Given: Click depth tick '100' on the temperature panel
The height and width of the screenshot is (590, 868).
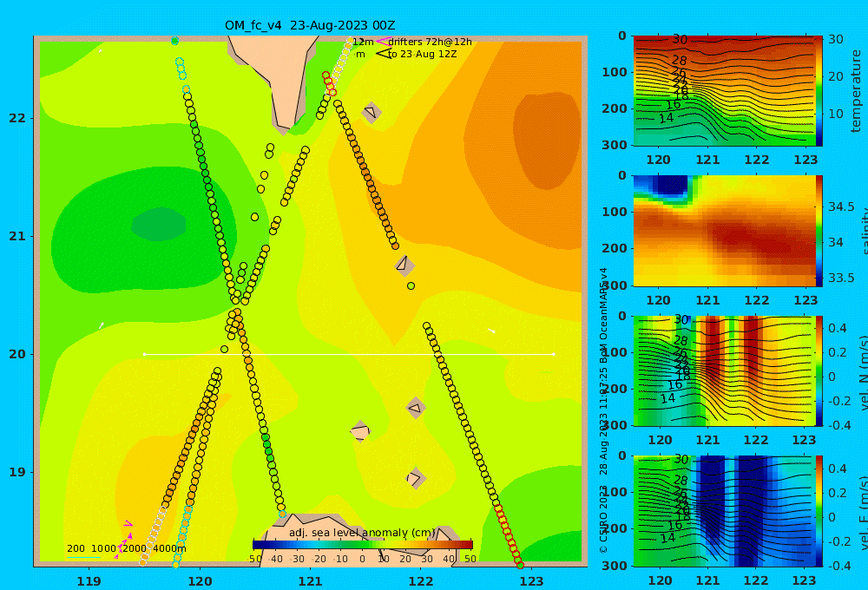Looking at the screenshot, I should 615,72.
